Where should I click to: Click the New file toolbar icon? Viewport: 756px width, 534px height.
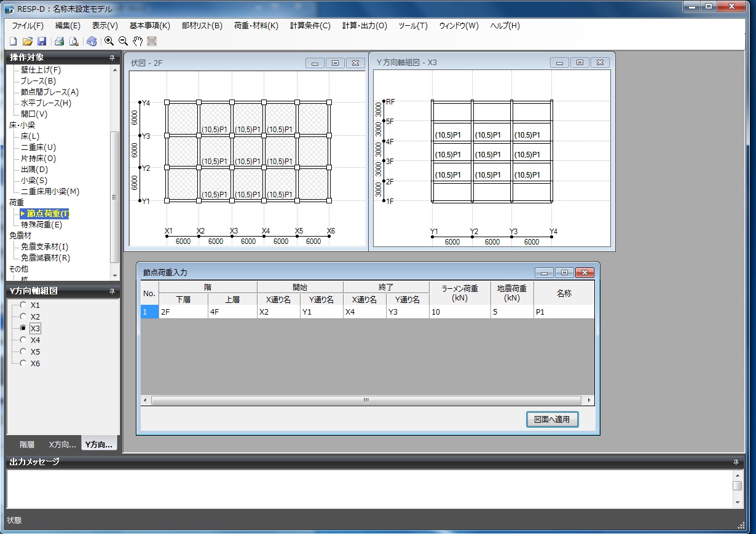coord(13,41)
